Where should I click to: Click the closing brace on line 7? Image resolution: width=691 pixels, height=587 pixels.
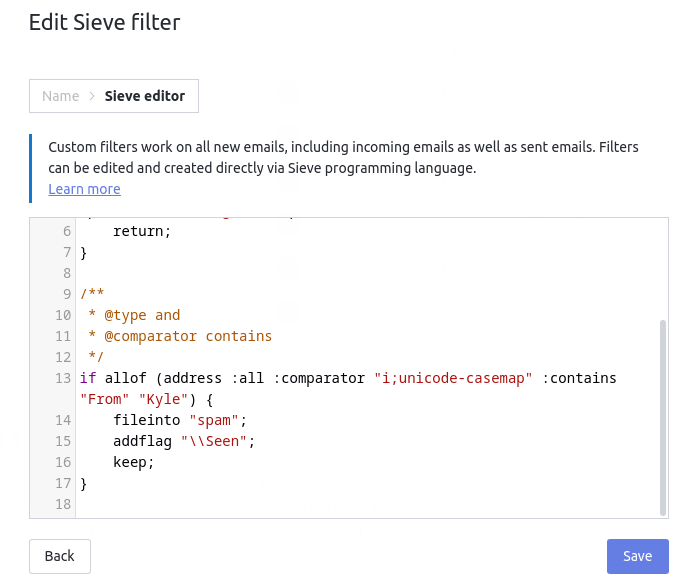[84, 253]
